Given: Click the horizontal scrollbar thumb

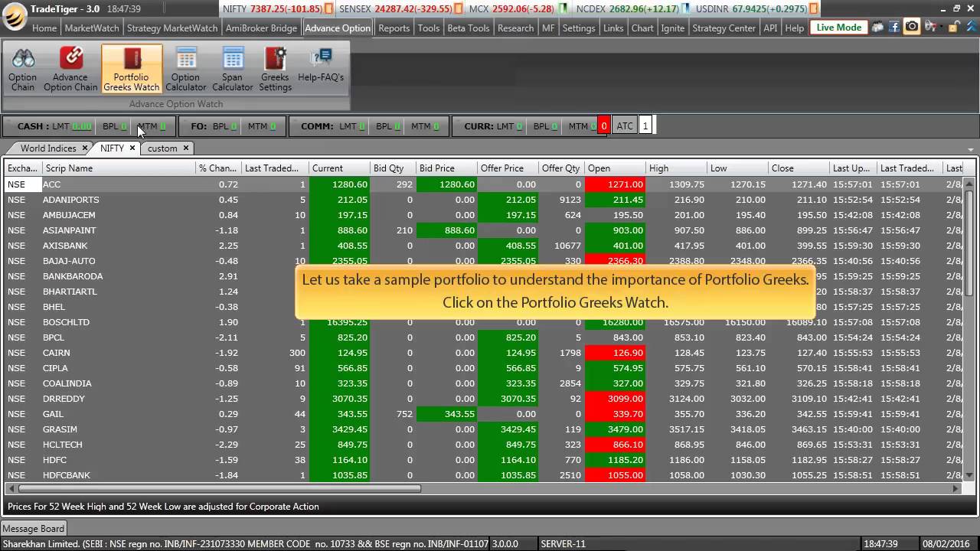Looking at the screenshot, I should tap(220, 488).
